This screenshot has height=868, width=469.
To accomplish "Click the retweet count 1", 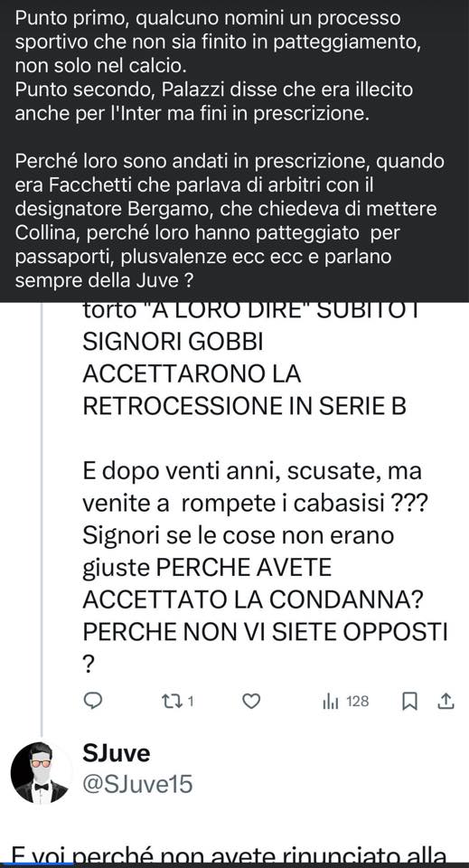I will pos(191,702).
